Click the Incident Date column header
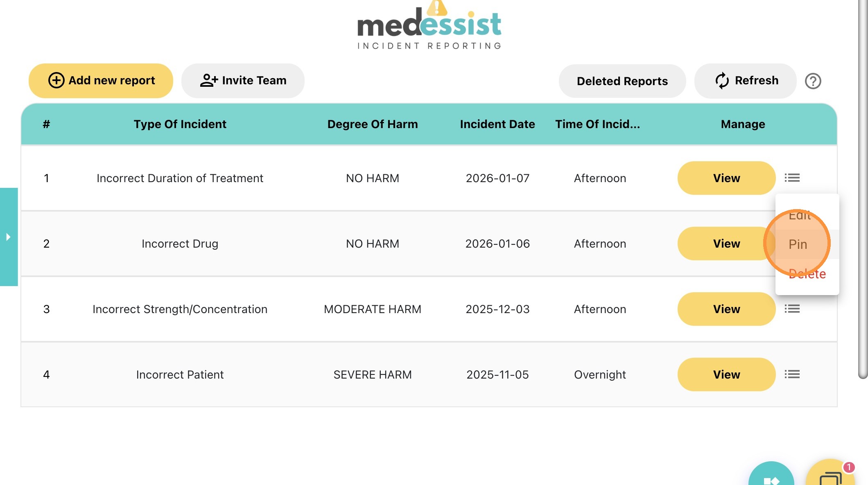 (497, 124)
